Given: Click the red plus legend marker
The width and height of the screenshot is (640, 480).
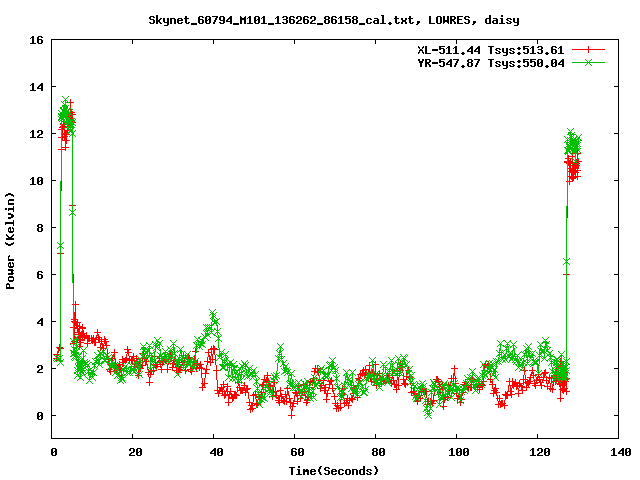Looking at the screenshot, I should point(588,50).
